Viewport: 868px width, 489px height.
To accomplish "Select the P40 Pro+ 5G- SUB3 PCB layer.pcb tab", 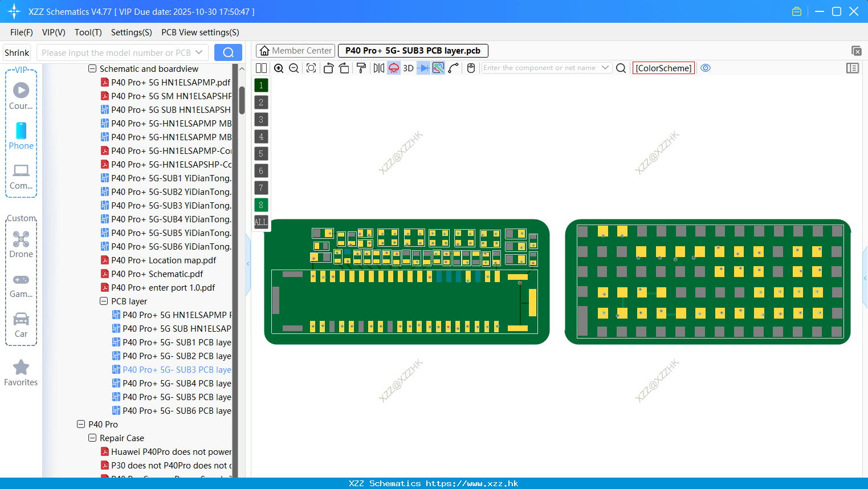I will (413, 51).
